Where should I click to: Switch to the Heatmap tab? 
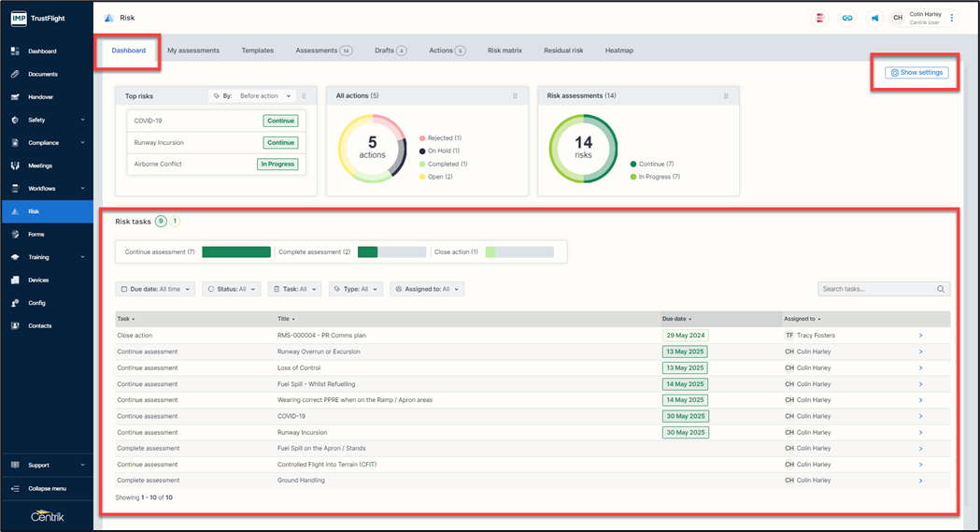click(618, 50)
